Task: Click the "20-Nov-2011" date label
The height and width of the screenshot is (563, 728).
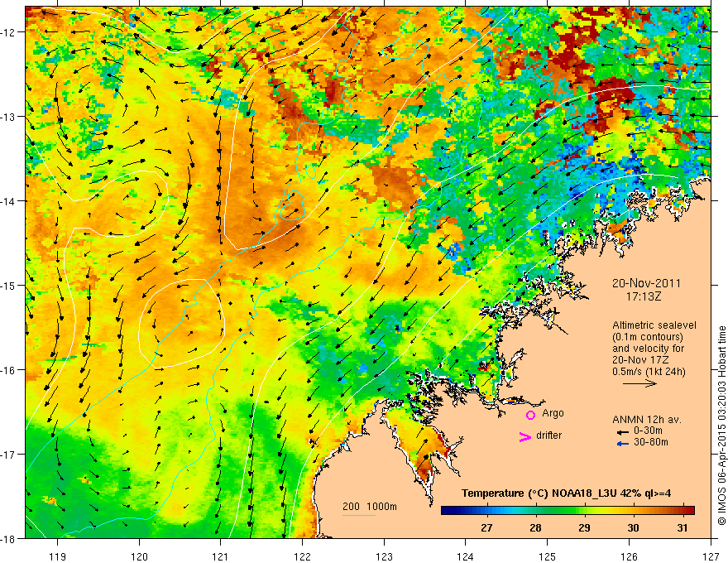Action: [x=646, y=283]
